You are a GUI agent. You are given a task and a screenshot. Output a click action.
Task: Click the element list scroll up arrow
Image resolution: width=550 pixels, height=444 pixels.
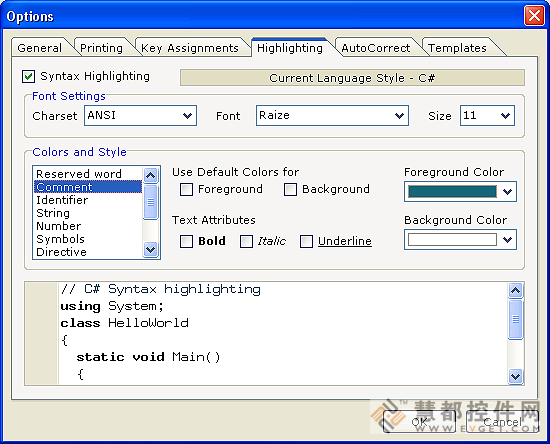[150, 175]
